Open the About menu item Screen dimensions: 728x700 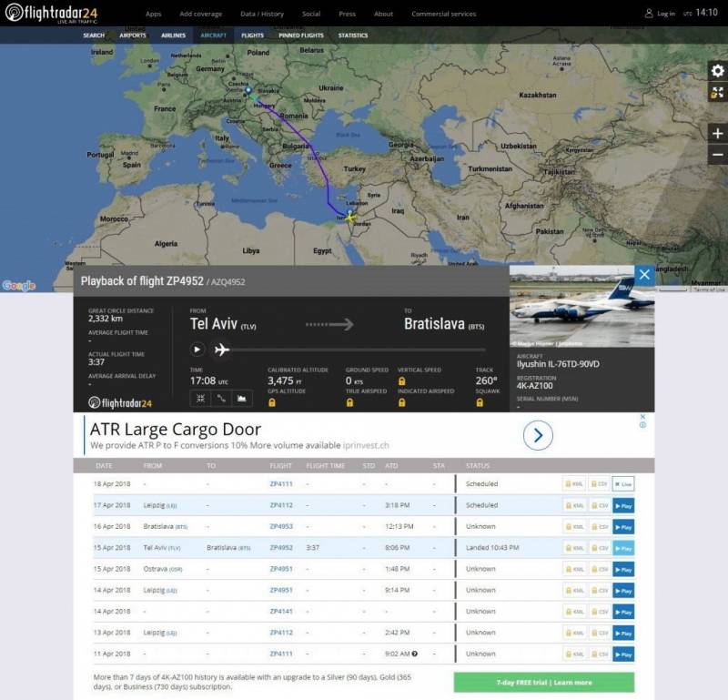383,14
